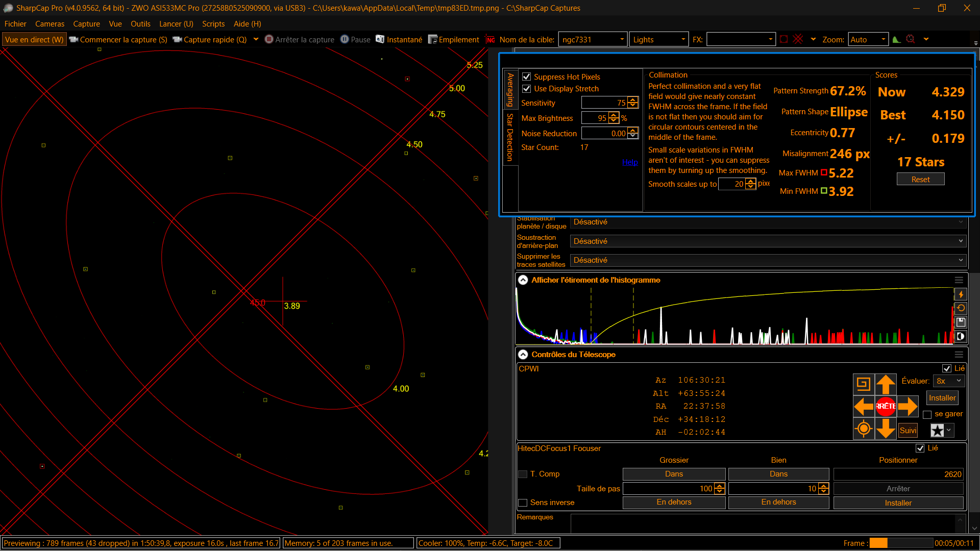Click the Reset scores button
Image resolution: width=980 pixels, height=551 pixels.
tap(920, 179)
